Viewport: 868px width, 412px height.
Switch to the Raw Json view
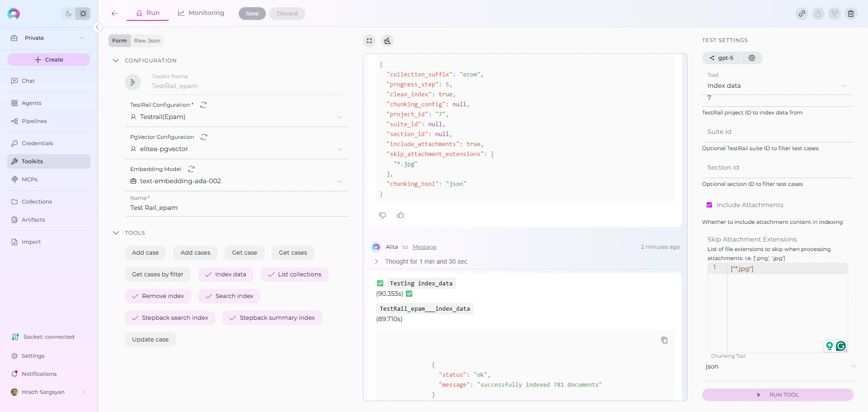(146, 41)
